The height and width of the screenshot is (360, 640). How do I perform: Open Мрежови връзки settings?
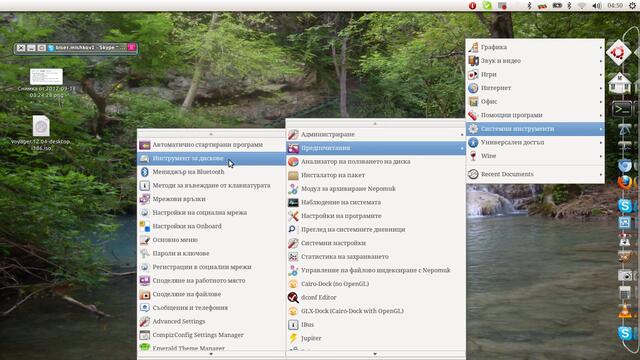211,199
